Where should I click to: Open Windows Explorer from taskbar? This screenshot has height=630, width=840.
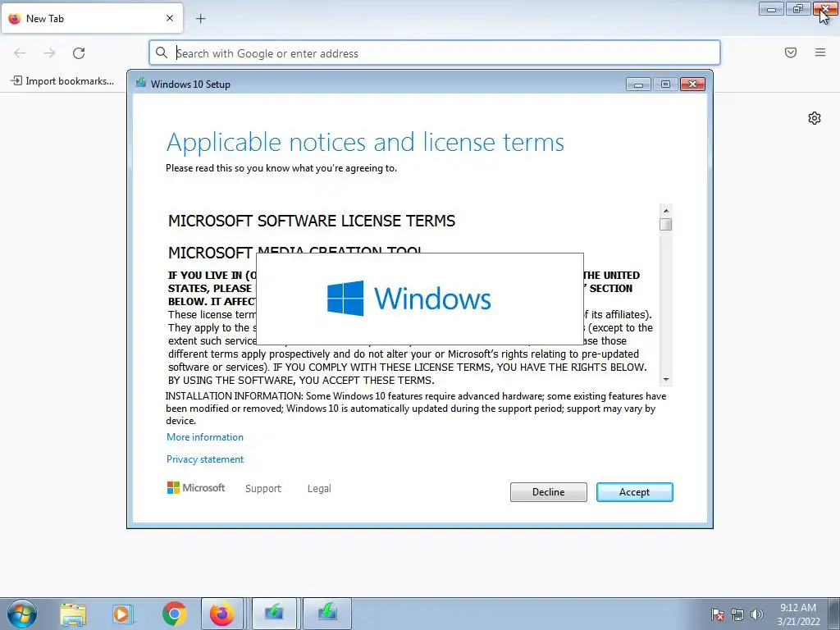click(73, 614)
